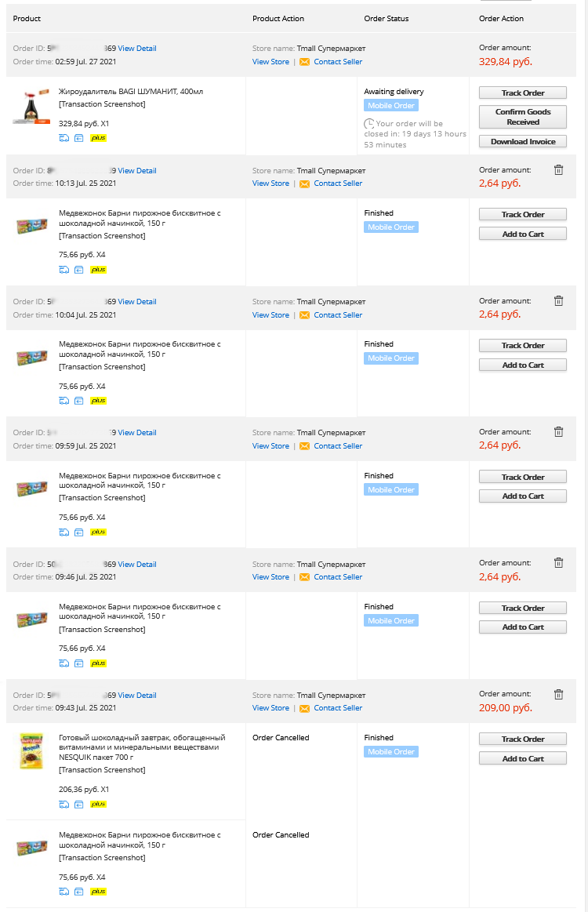Open Transaction Screenshot for NESQUIK item

[103, 770]
